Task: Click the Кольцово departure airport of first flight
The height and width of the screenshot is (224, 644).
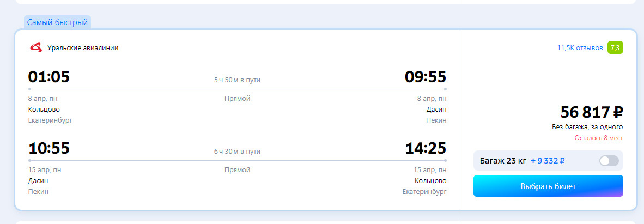Action: (44, 110)
